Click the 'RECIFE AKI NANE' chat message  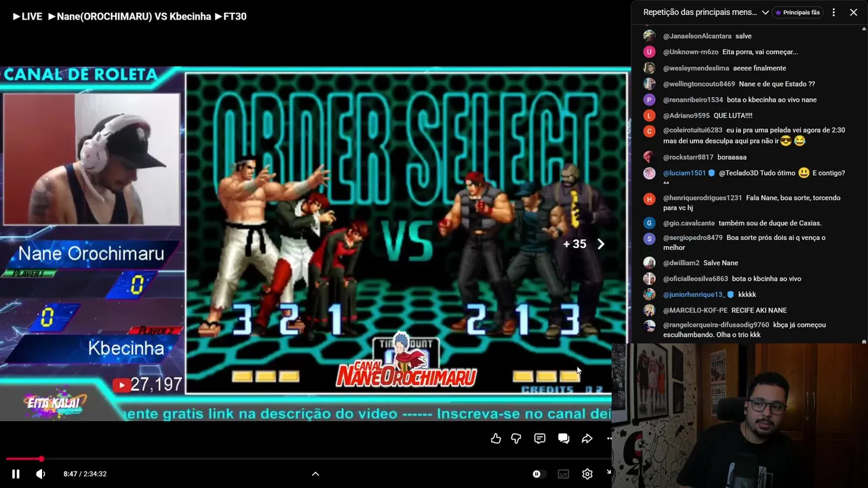tap(759, 310)
